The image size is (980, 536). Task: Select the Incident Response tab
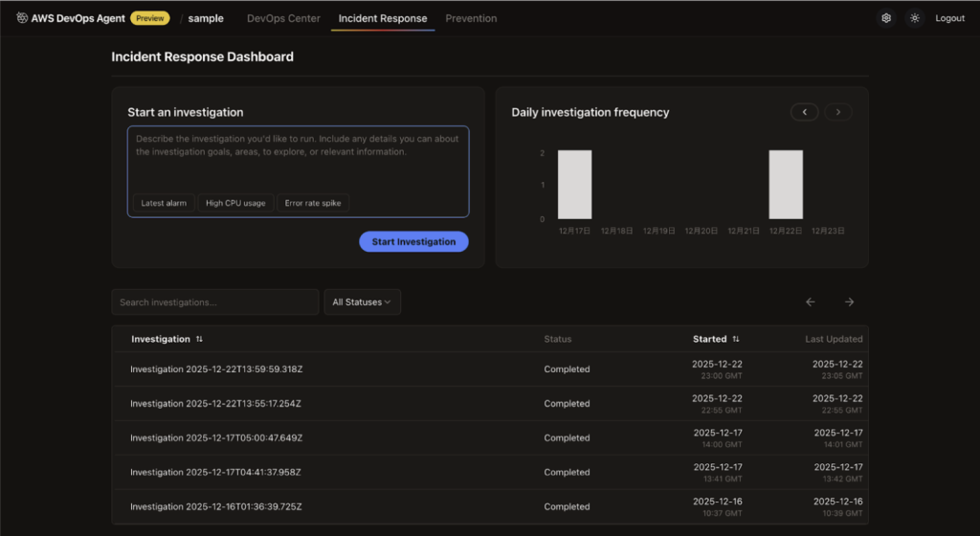coord(383,18)
